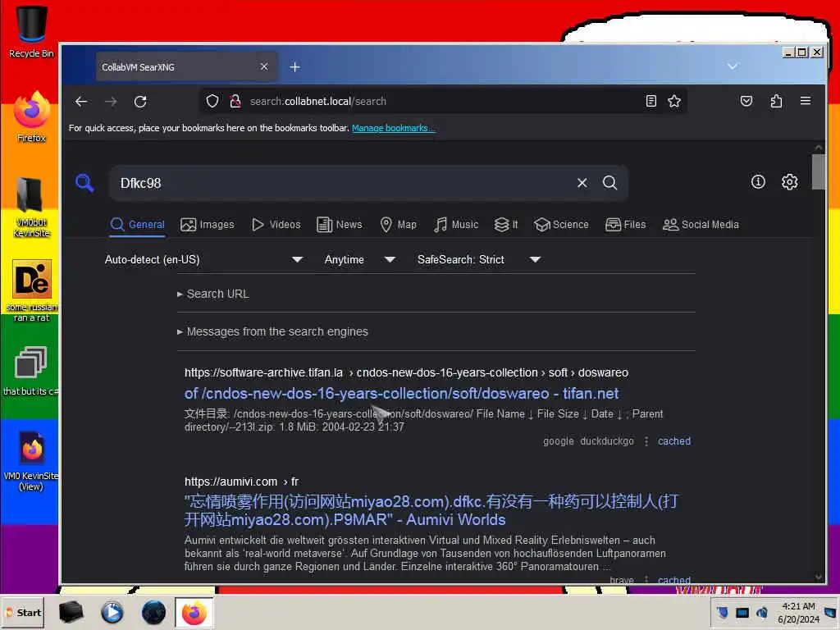The width and height of the screenshot is (840, 630).
Task: Go back with the browser back arrow
Action: pyautogui.click(x=81, y=101)
